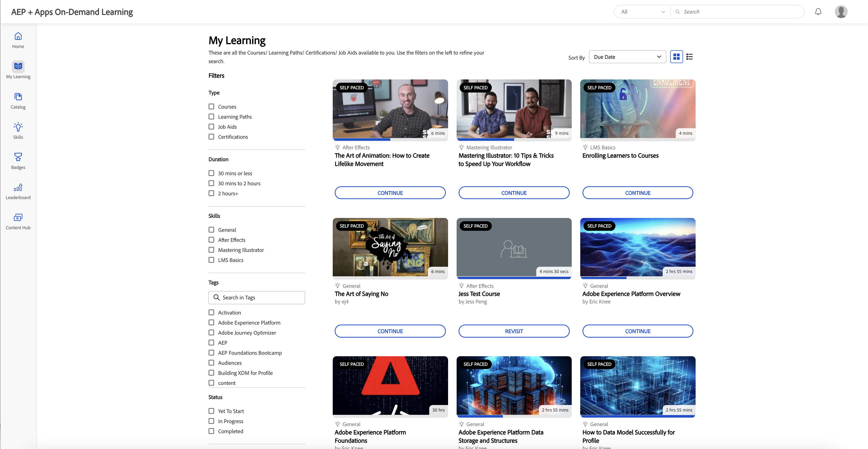868x449 pixels.
Task: Click the top Search input field
Action: tap(738, 12)
